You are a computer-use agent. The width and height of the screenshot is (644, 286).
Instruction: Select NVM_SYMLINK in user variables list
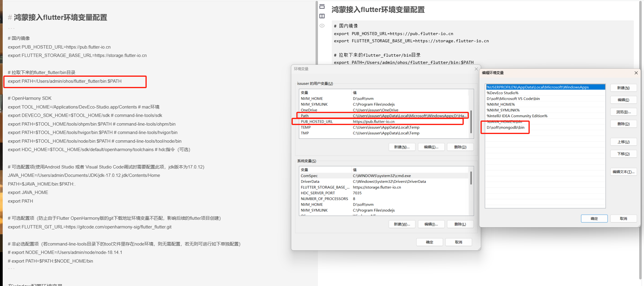[384, 104]
